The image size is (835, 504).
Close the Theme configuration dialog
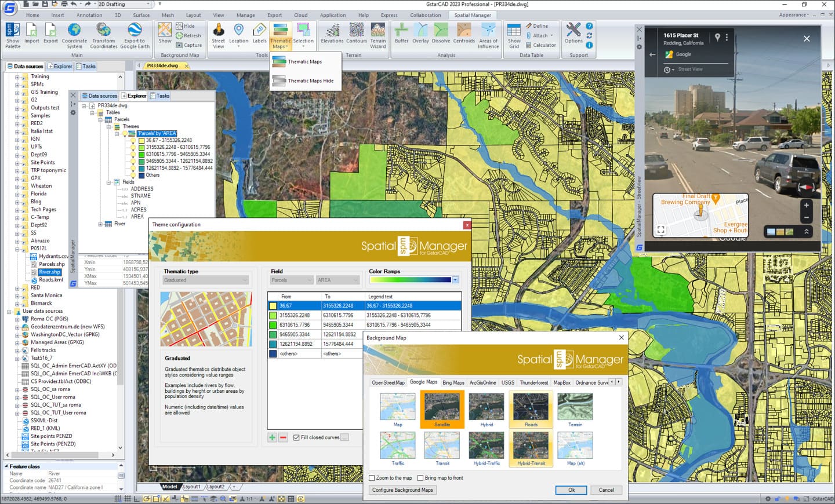467,225
